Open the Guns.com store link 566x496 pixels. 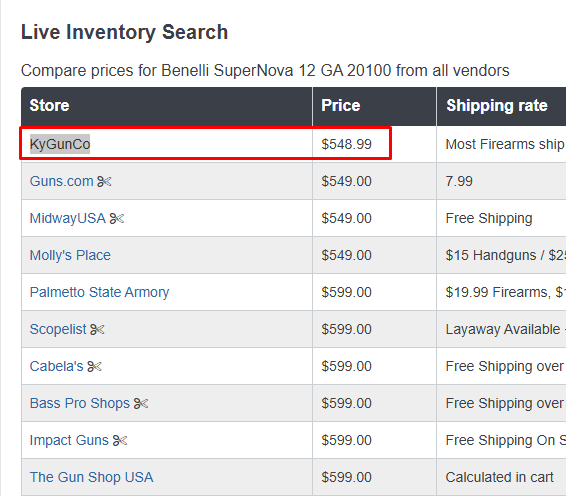pos(61,181)
